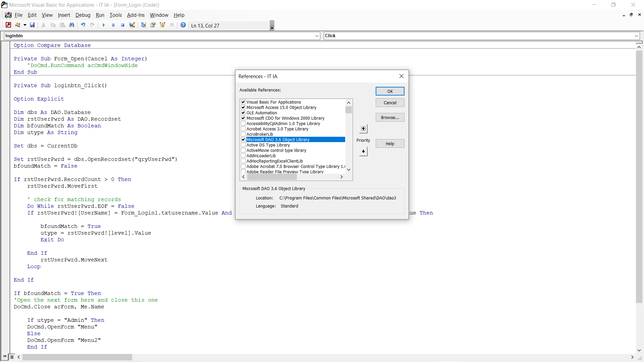Click the Reset stop icon

(x=122, y=25)
